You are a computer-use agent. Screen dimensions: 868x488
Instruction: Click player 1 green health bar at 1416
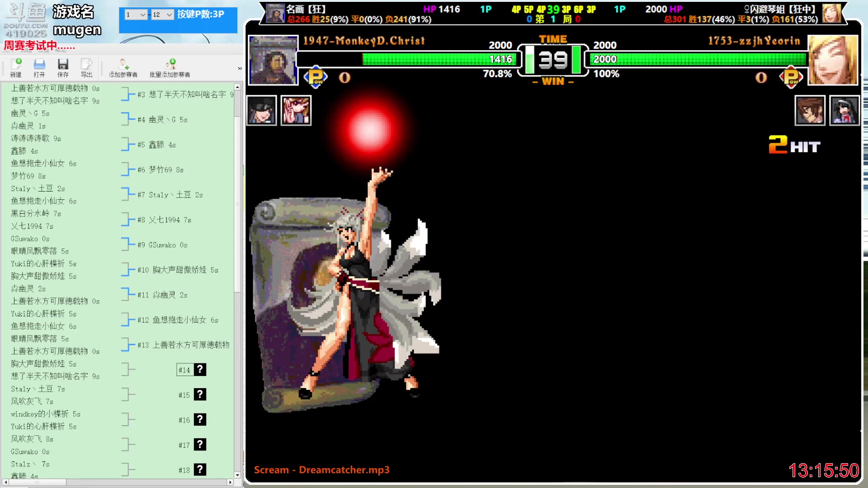point(439,59)
